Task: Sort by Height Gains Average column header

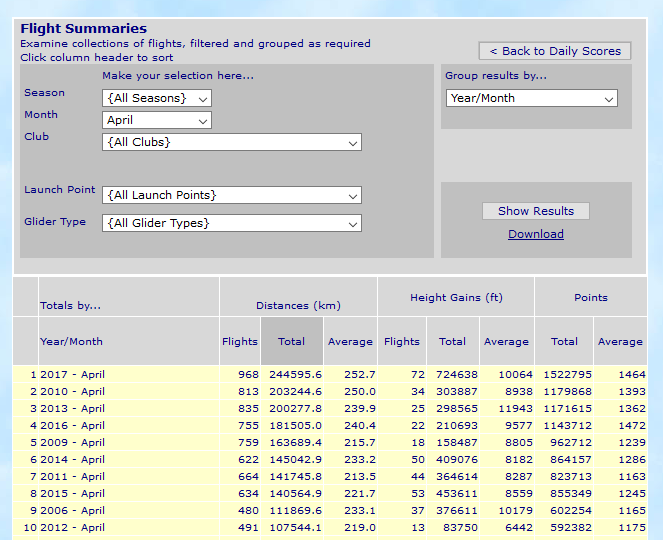Action: tap(506, 341)
